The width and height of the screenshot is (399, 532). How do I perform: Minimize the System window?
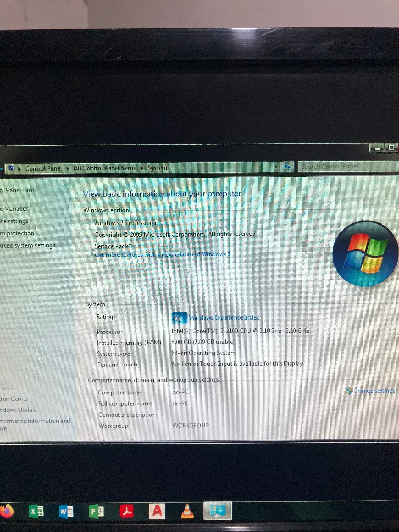[377, 148]
